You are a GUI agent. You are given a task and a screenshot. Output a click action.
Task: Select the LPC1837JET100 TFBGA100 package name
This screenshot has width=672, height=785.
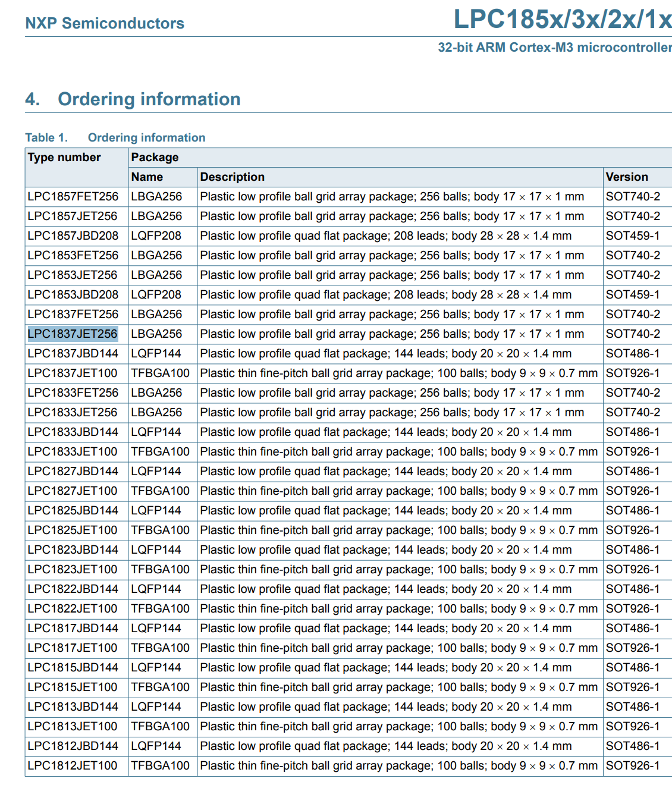[x=160, y=373]
